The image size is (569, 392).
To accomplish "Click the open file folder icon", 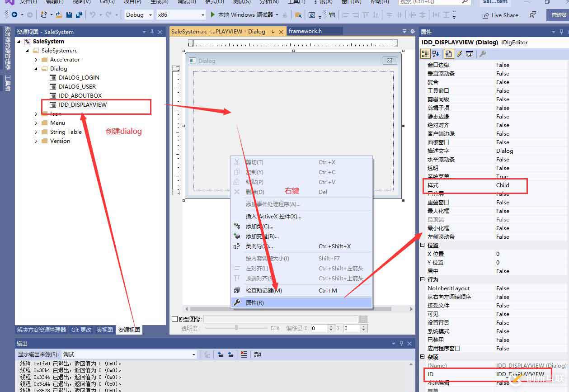I will click(x=59, y=15).
